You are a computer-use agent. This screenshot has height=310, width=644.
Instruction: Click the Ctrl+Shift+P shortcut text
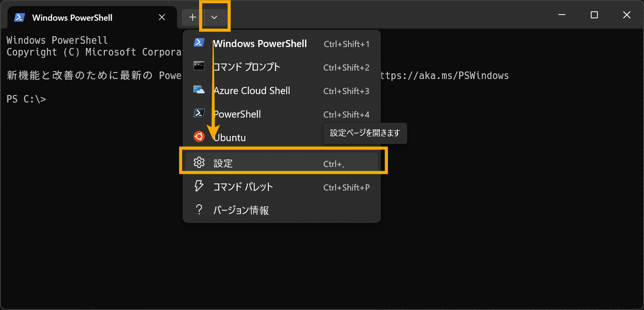click(x=346, y=188)
